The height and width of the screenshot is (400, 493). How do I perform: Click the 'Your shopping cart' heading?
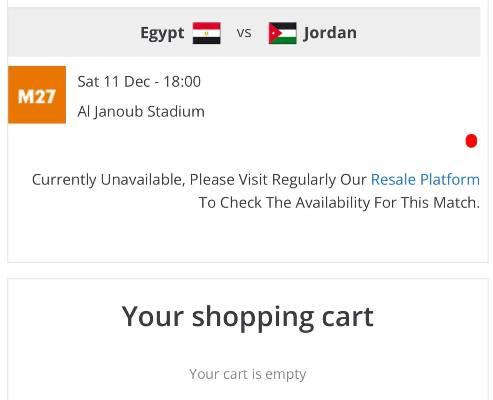click(x=247, y=316)
